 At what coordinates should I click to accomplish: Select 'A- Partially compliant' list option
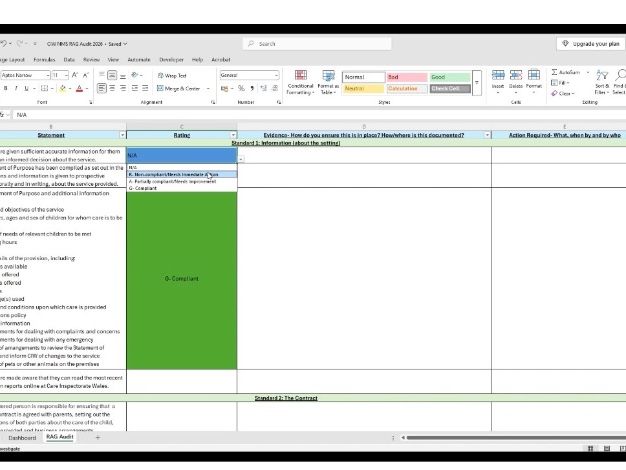pyautogui.click(x=182, y=181)
